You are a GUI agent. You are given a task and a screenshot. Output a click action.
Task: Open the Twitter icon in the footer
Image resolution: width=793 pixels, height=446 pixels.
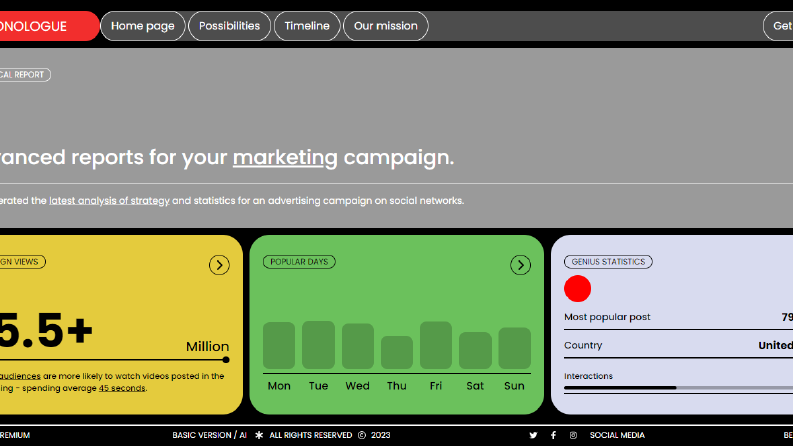pyautogui.click(x=533, y=435)
